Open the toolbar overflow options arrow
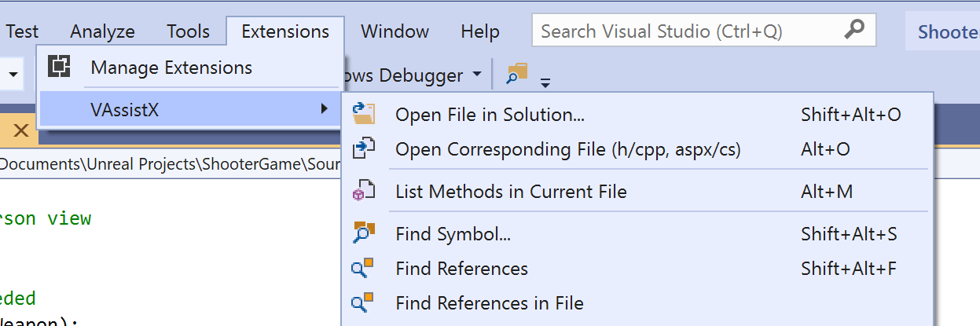980x326 pixels. (x=545, y=82)
